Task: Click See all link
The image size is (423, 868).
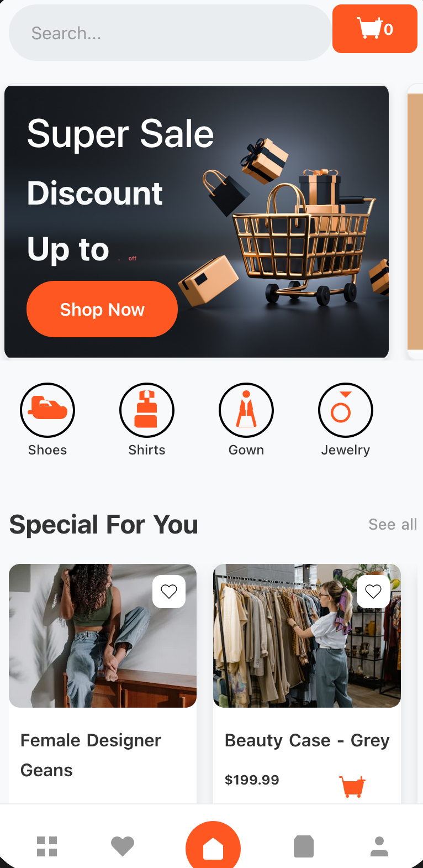Action: [393, 524]
